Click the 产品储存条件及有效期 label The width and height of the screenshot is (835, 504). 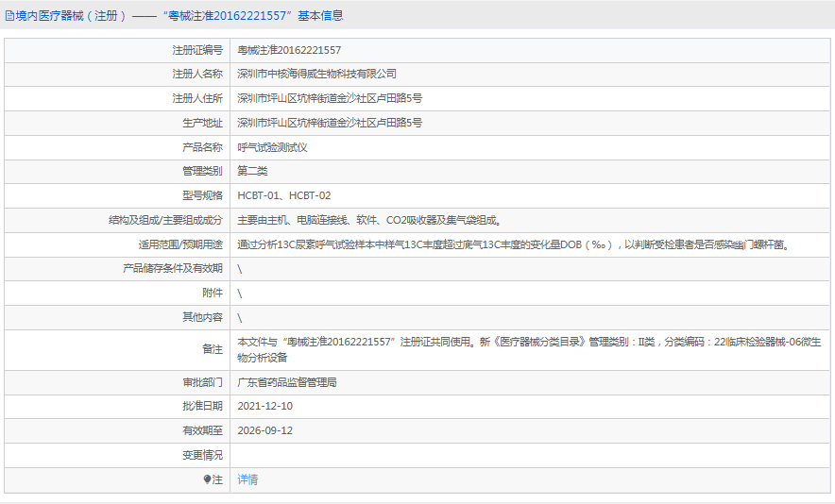173,268
